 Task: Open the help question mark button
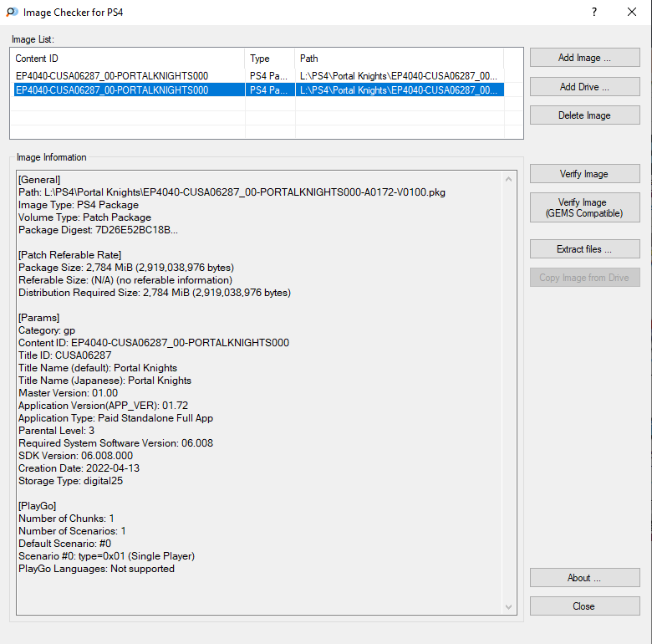click(594, 12)
